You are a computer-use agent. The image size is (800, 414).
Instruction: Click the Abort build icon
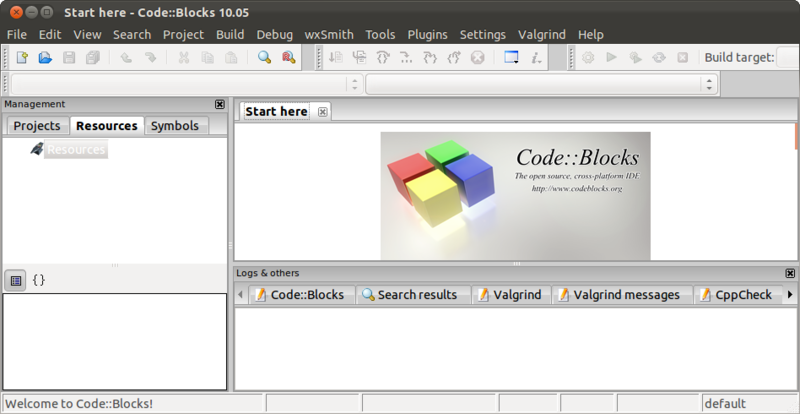tap(683, 57)
